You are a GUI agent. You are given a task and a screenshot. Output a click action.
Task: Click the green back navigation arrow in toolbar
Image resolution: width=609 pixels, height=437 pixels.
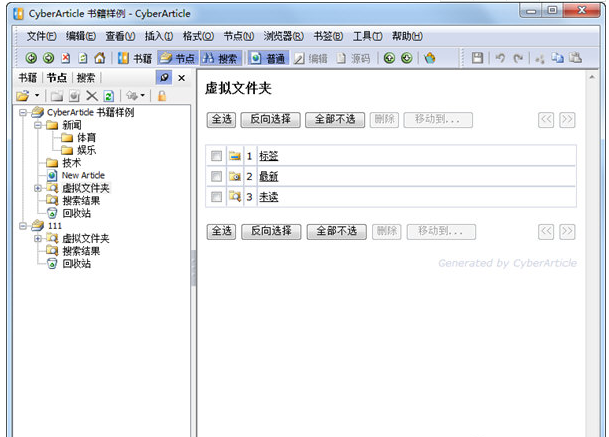click(x=31, y=58)
